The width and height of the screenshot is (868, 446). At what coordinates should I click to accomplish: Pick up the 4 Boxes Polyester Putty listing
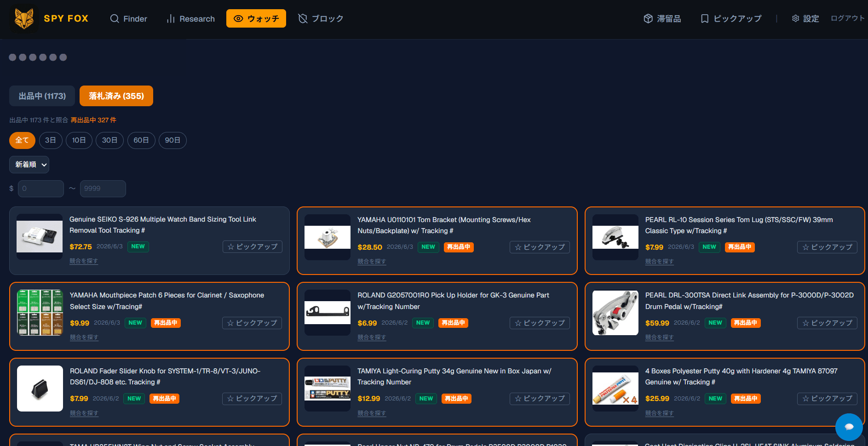pyautogui.click(x=827, y=399)
